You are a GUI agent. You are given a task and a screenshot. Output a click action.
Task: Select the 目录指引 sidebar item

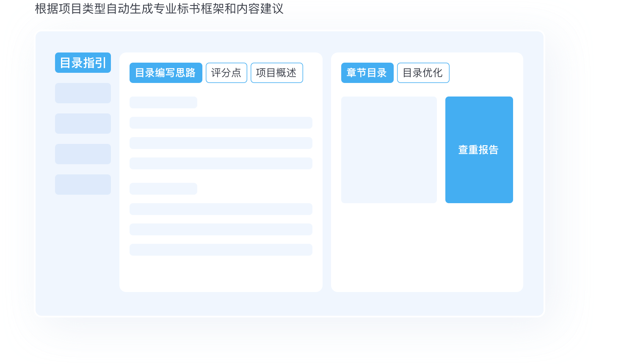83,63
